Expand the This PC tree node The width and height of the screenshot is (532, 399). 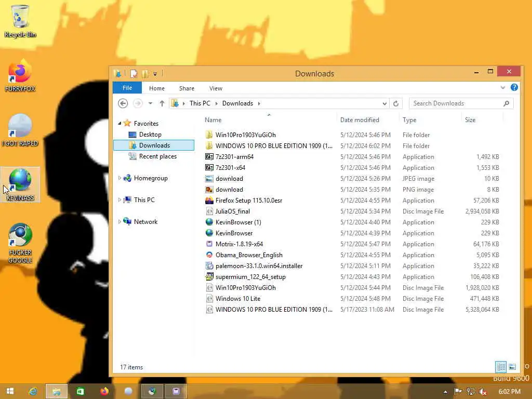click(x=119, y=200)
